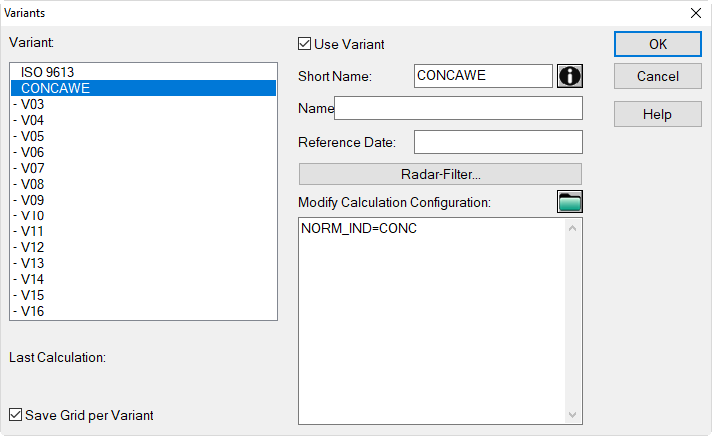Image resolution: width=712 pixels, height=436 pixels.
Task: Open the green folder configuration icon
Action: [570, 202]
